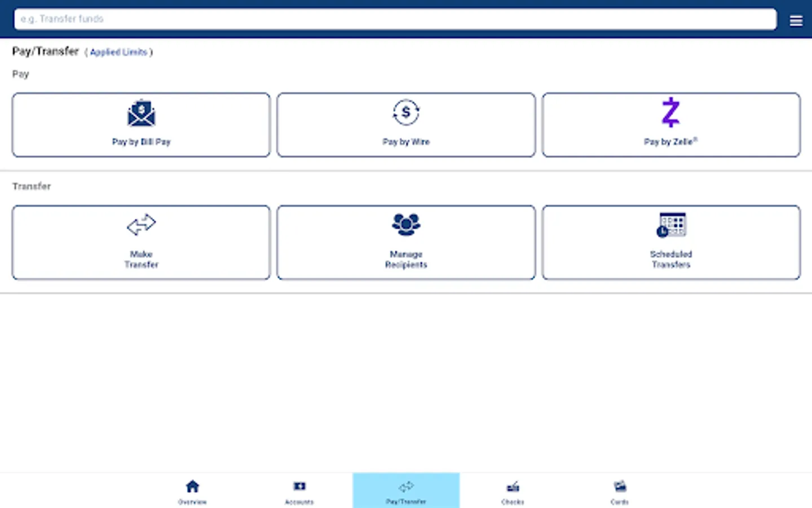Tap the Scheduled Transfers label
Screen dimensions: 812x508
click(671, 259)
